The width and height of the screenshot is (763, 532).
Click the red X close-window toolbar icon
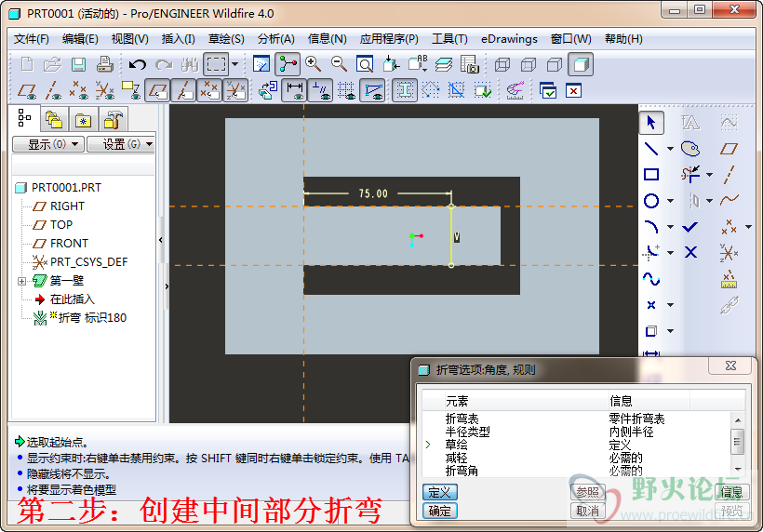click(574, 90)
